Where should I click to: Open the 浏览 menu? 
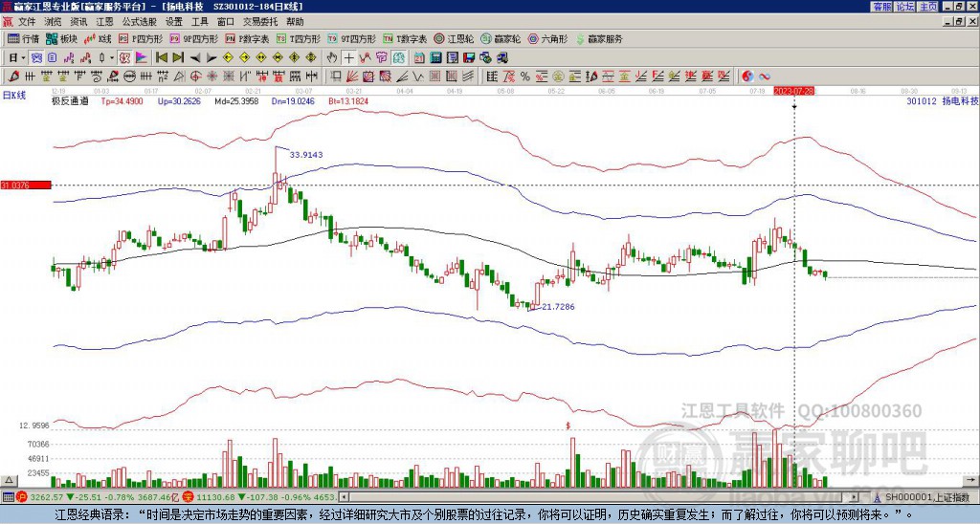coord(54,22)
